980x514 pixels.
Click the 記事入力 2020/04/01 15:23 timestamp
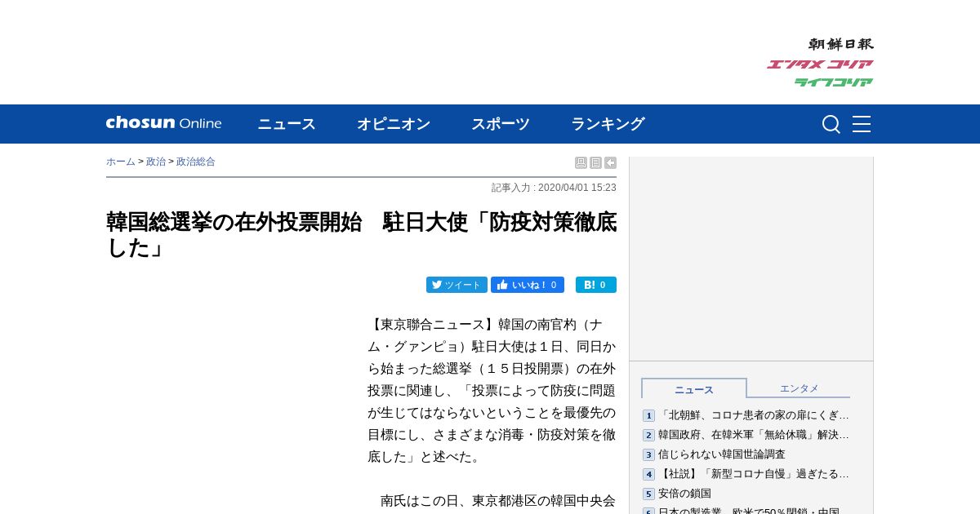click(x=554, y=188)
